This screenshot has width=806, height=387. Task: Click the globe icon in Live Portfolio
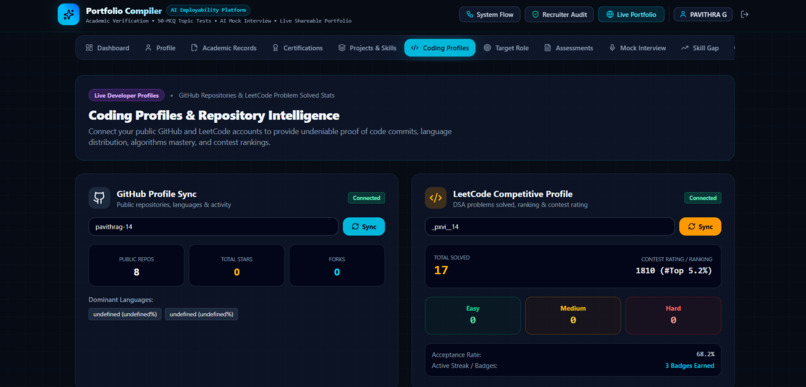click(609, 14)
